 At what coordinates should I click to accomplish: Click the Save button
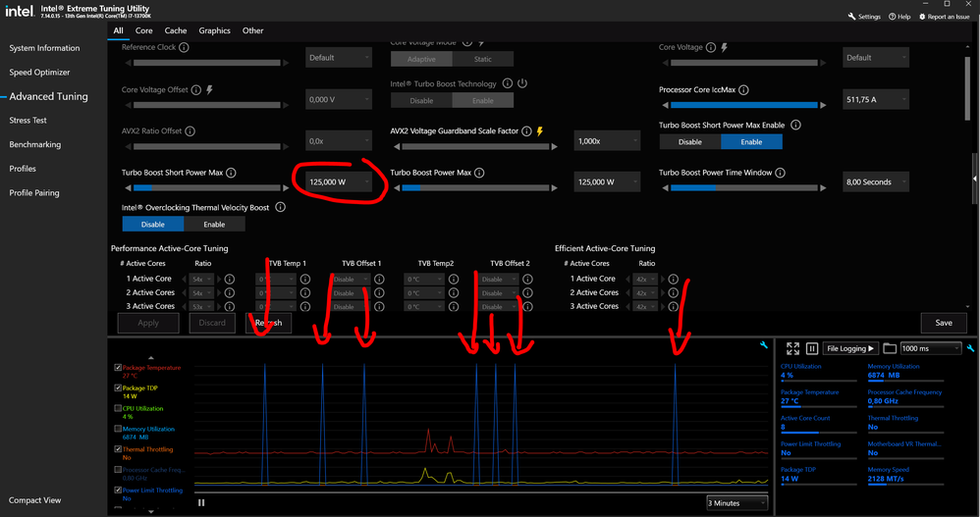pyautogui.click(x=944, y=323)
